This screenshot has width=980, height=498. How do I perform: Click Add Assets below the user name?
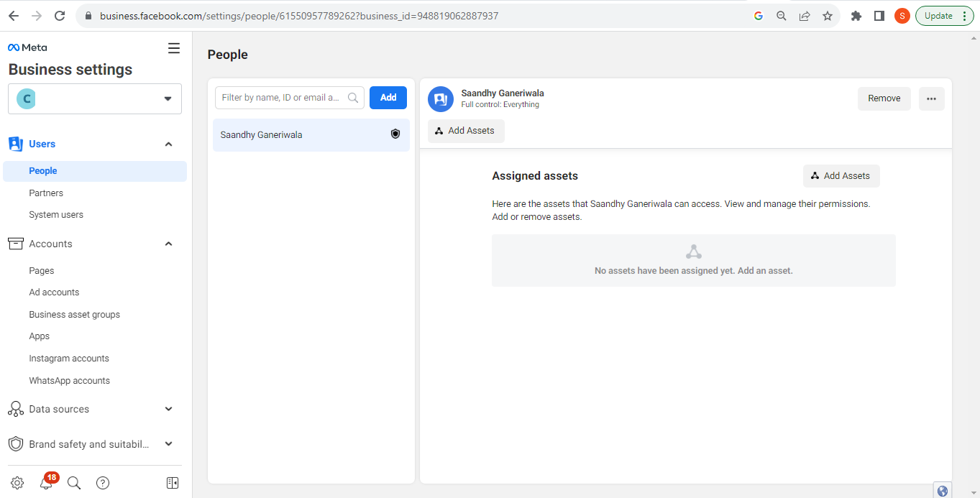tap(466, 131)
